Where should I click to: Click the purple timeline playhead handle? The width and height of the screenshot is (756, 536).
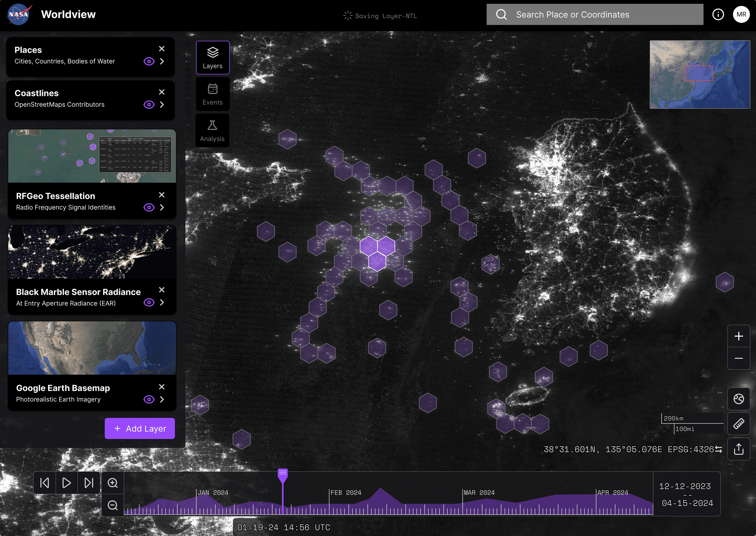click(x=283, y=474)
